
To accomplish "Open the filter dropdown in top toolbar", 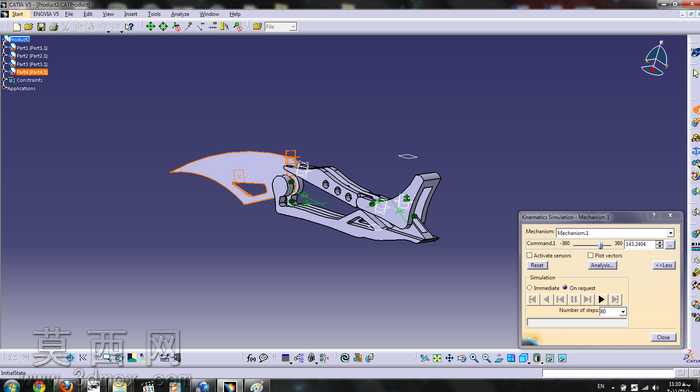I will point(292,27).
